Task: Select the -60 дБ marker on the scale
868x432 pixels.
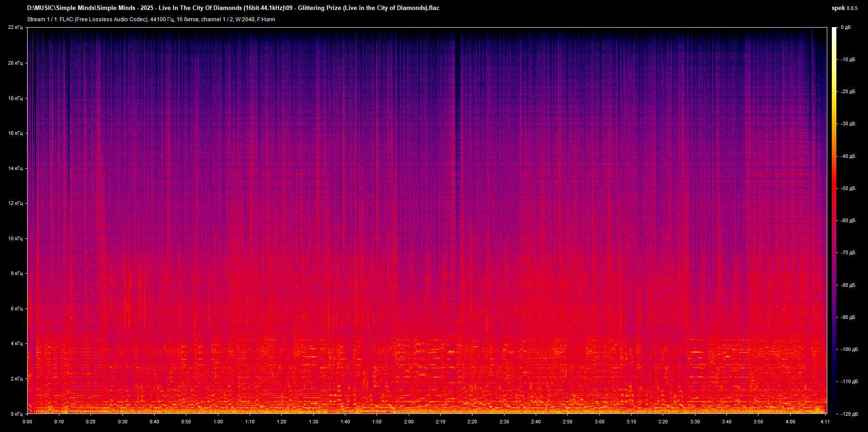Action: point(847,221)
